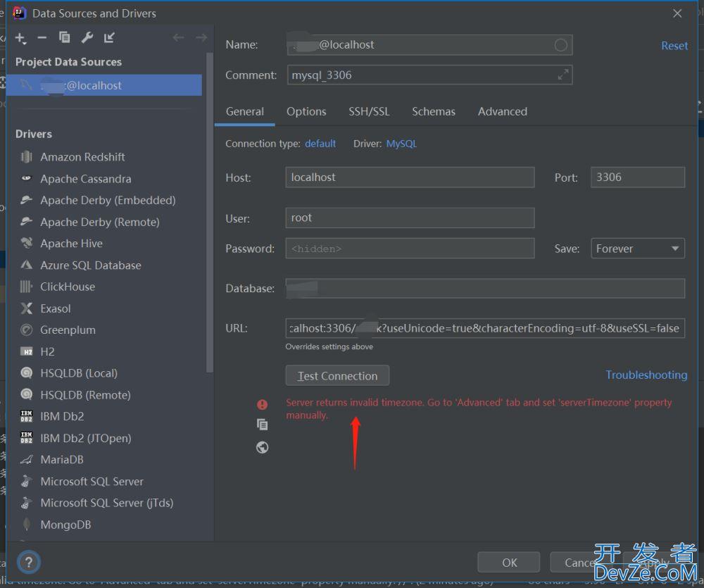
Task: Open the Advanced tab
Action: (503, 111)
